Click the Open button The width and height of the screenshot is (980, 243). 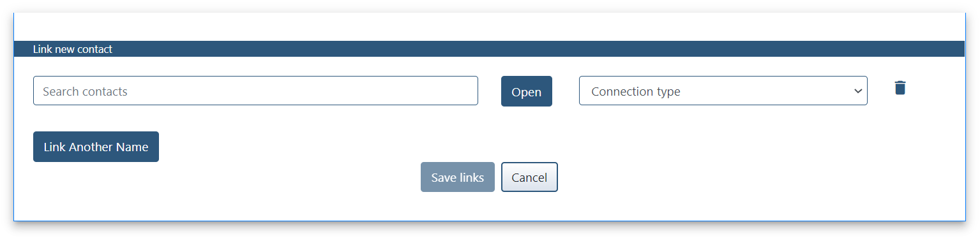coord(526,91)
